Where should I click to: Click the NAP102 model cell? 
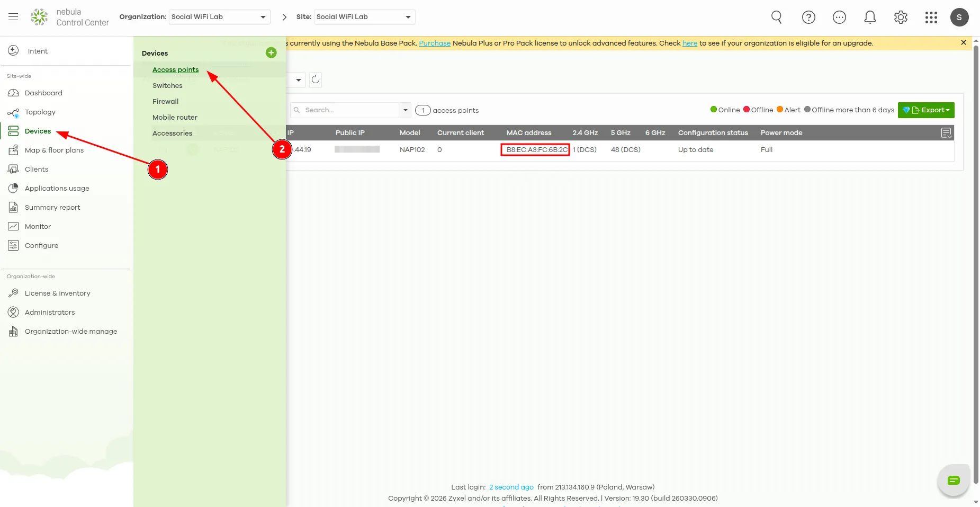pyautogui.click(x=412, y=149)
